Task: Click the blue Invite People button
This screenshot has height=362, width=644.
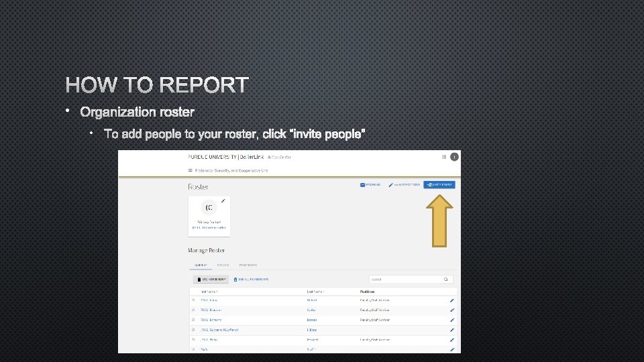Action: tap(439, 185)
